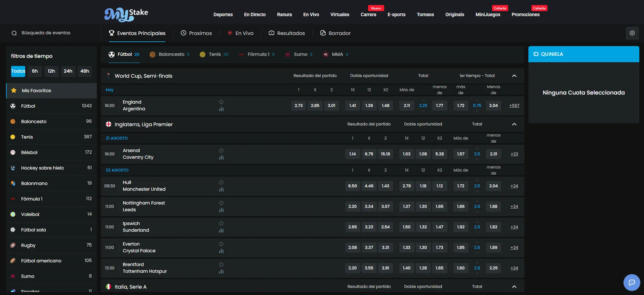The image size is (644, 295).
Task: Select the Baloncesto sport tab
Action: pos(170,54)
